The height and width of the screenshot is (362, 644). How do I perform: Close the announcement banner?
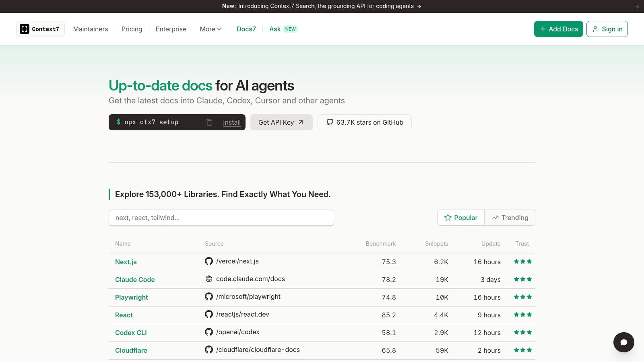tap(637, 6)
